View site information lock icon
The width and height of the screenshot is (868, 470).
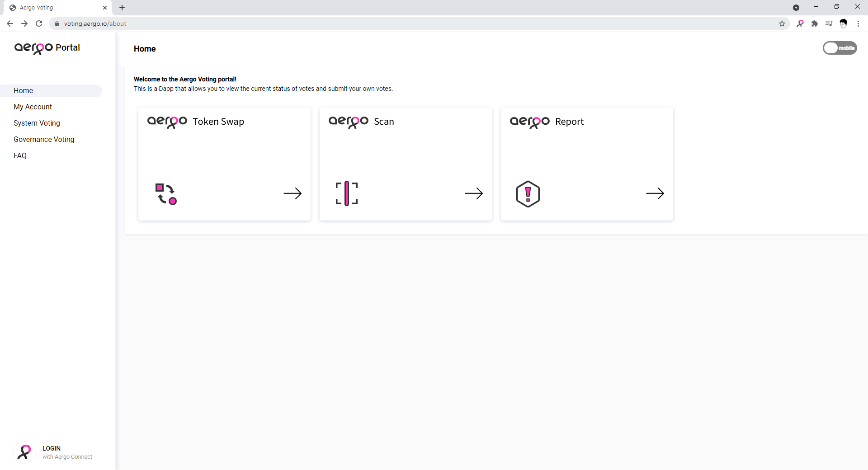pos(57,23)
